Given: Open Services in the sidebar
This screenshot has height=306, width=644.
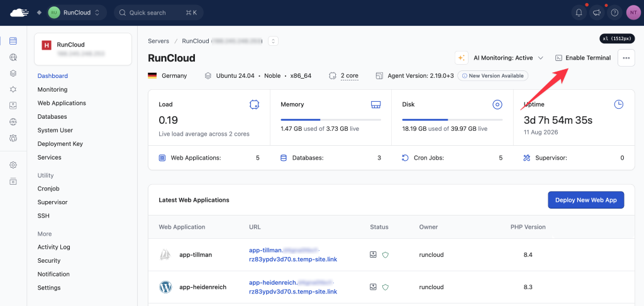Looking at the screenshot, I should [49, 157].
